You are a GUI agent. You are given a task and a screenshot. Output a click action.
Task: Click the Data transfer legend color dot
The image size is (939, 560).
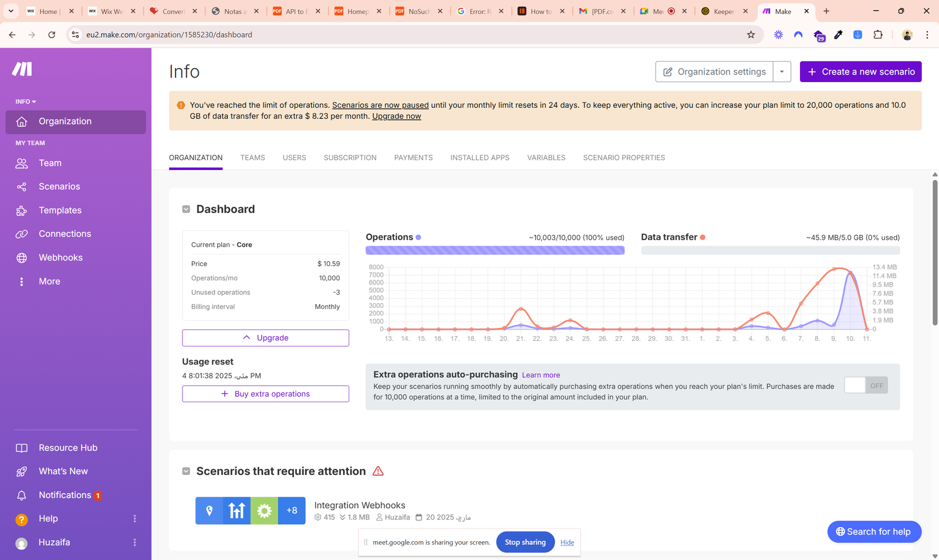[x=702, y=237]
